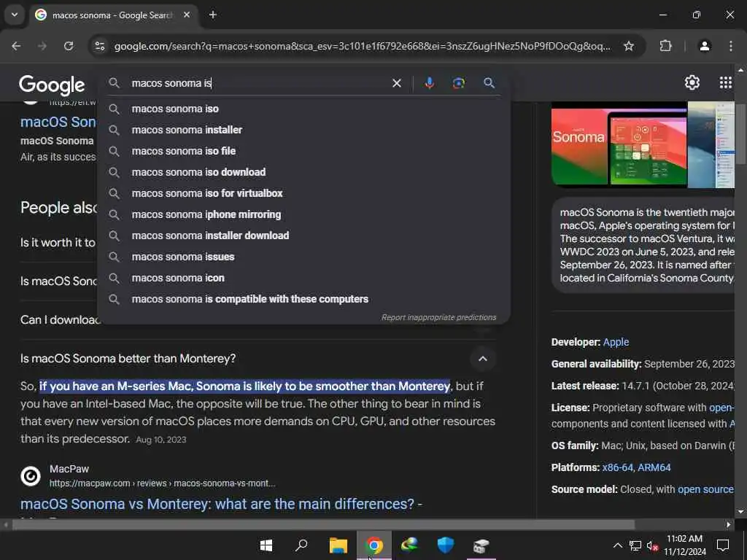The height and width of the screenshot is (560, 747).
Task: Choose suggestion macos sonoma icon
Action: coord(304,278)
